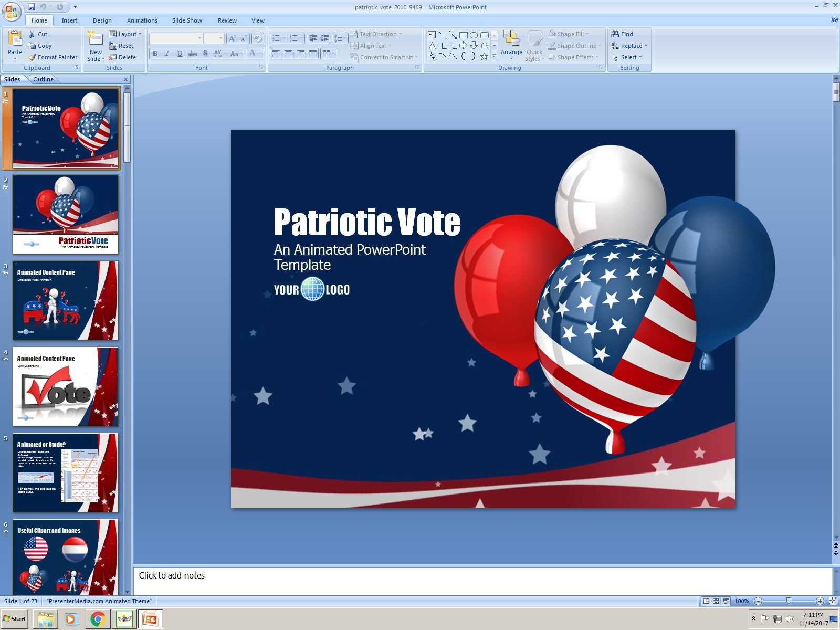Click Save icon in Quick Access Toolbar
Image resolution: width=840 pixels, height=630 pixels.
click(x=31, y=7)
